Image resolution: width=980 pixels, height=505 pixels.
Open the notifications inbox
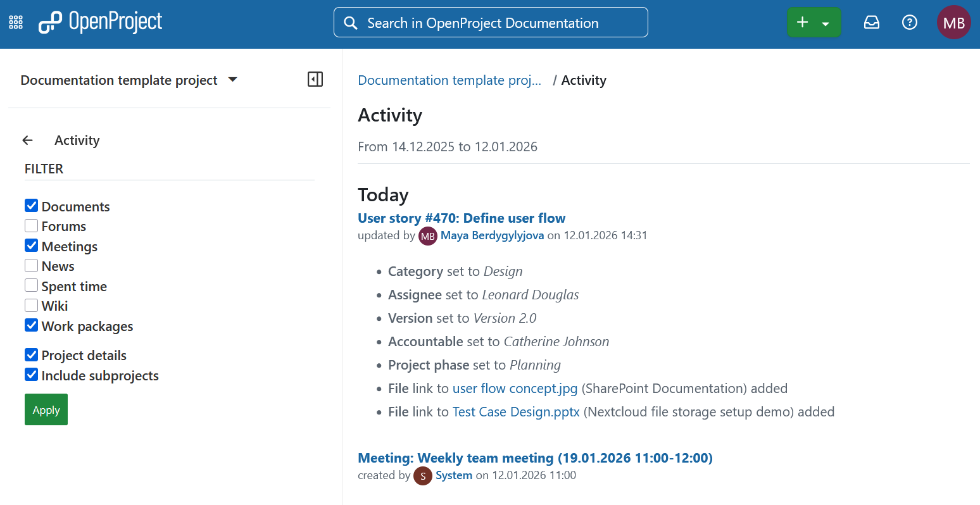click(872, 22)
